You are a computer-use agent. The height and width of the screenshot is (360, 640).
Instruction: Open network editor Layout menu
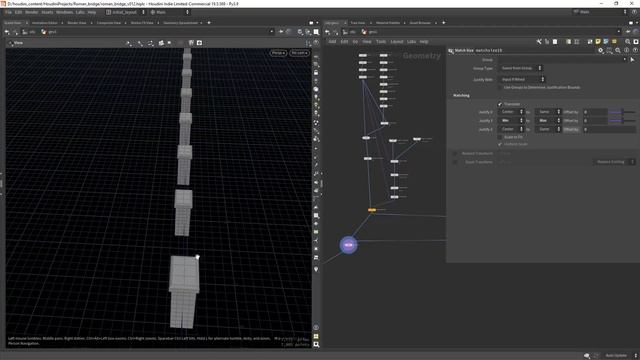(397, 42)
